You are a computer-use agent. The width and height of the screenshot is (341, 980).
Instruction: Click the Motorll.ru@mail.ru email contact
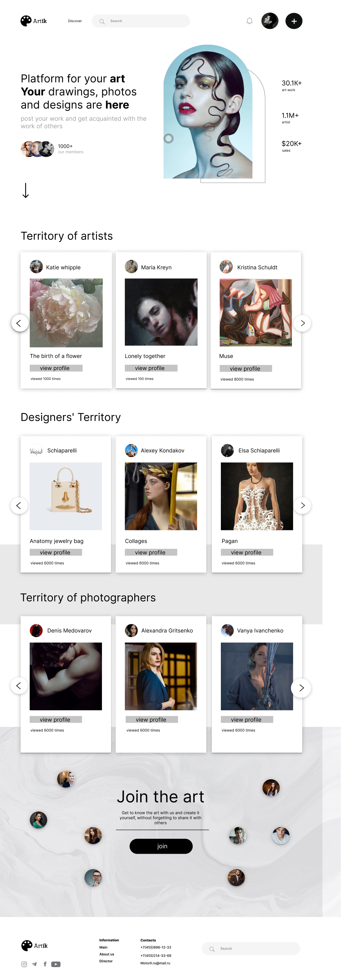coord(155,963)
